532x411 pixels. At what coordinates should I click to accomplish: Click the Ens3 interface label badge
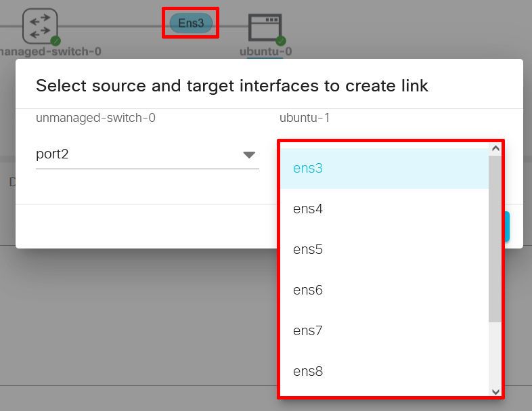coord(191,23)
